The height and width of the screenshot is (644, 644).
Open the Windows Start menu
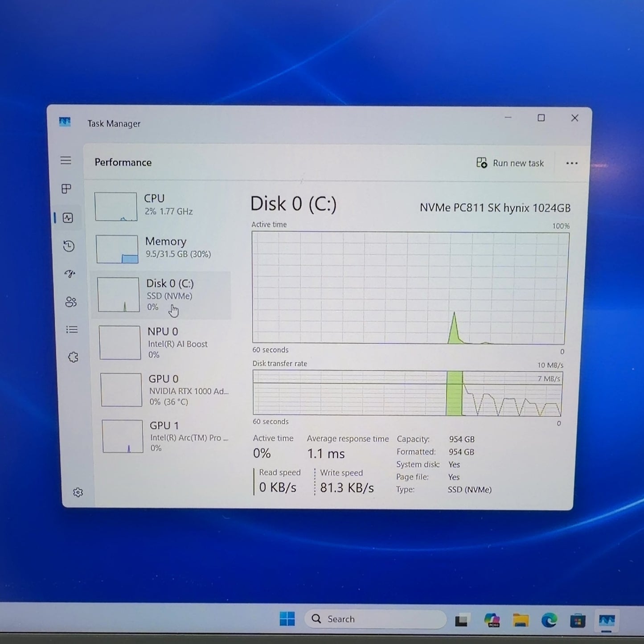point(287,619)
